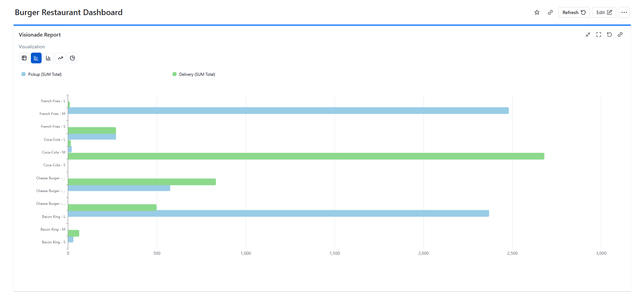The width and height of the screenshot is (644, 304).
Task: Select horizontal bar chart visualization
Action: (36, 58)
